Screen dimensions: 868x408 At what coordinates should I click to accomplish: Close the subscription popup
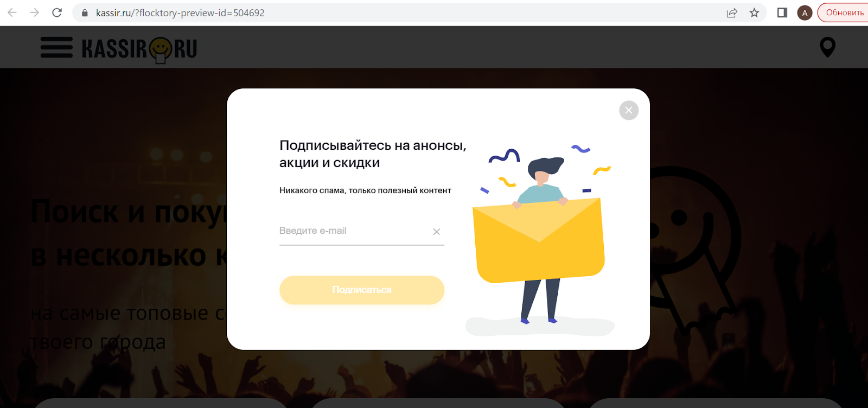click(629, 110)
